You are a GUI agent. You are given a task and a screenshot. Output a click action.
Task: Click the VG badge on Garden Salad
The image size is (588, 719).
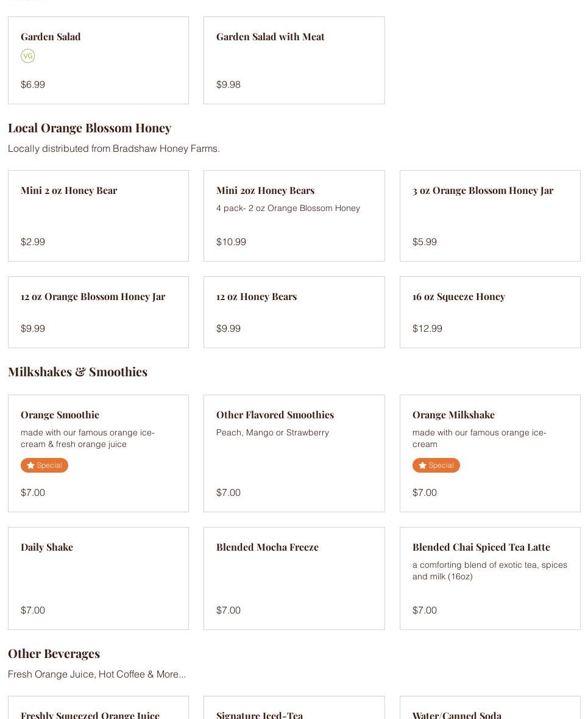coord(27,56)
